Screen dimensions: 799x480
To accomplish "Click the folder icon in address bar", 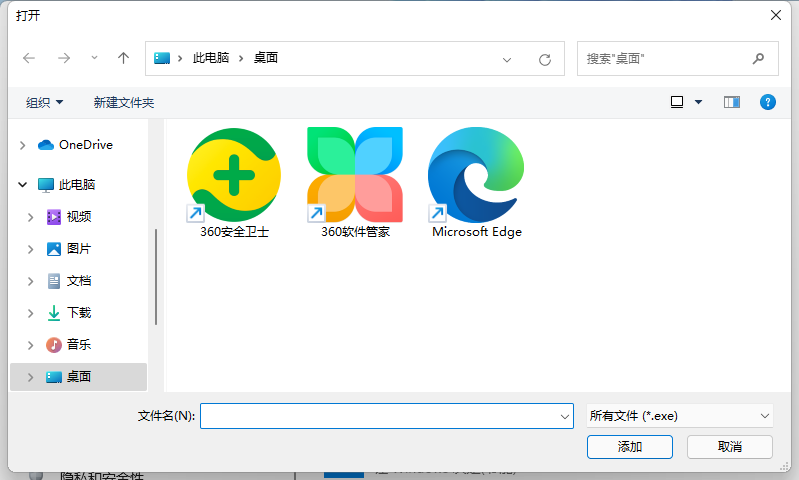I will [x=162, y=58].
